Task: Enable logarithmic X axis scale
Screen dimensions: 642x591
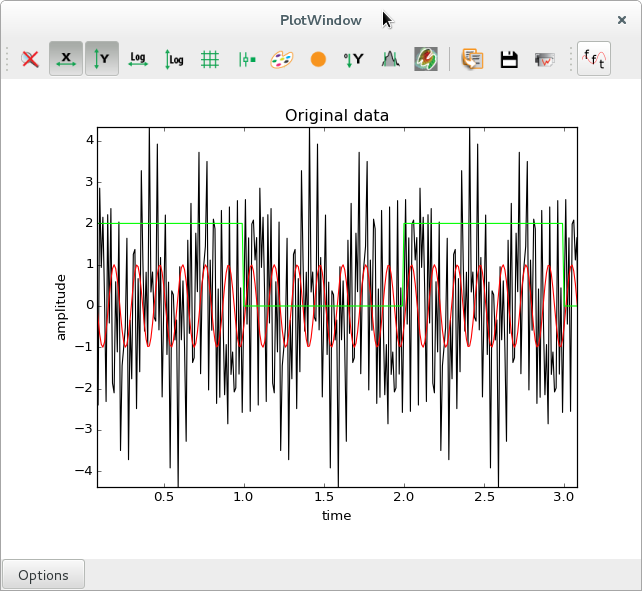Action: pyautogui.click(x=138, y=59)
